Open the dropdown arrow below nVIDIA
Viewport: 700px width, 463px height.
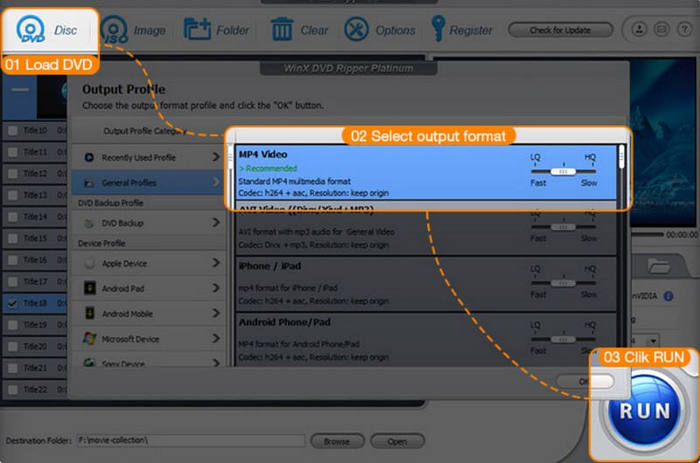(653, 341)
